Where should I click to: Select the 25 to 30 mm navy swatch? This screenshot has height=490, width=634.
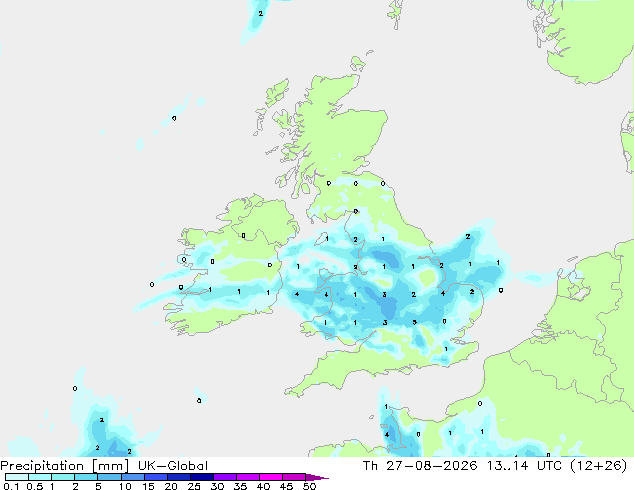coord(201,477)
